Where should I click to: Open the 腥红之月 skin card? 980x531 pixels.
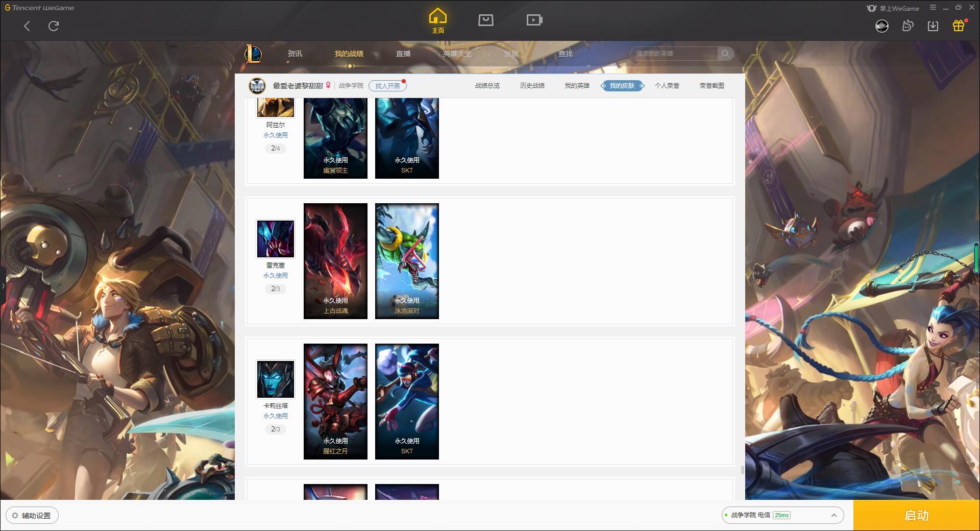335,401
